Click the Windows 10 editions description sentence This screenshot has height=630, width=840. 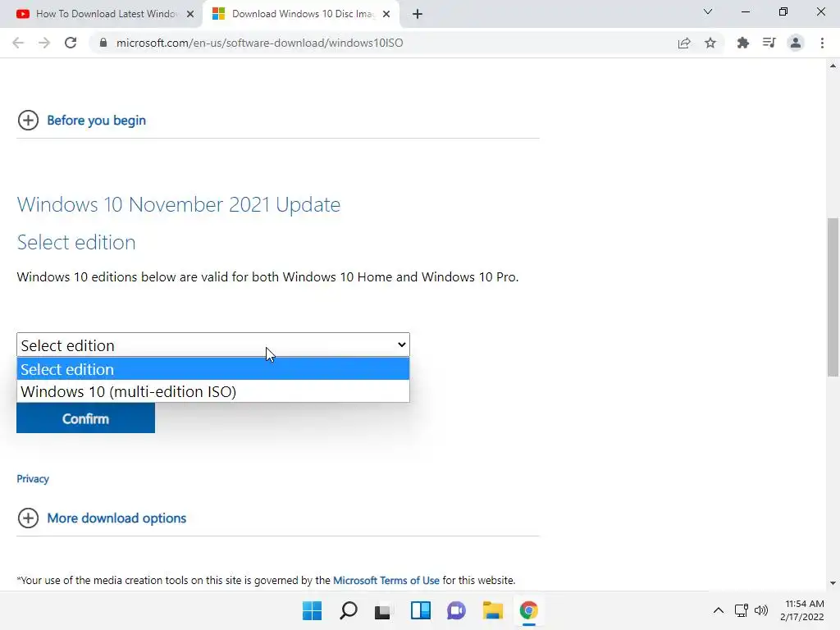pos(267,277)
